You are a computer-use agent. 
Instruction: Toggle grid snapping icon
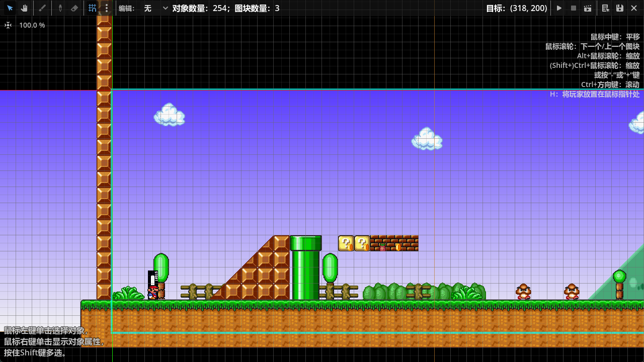click(93, 8)
